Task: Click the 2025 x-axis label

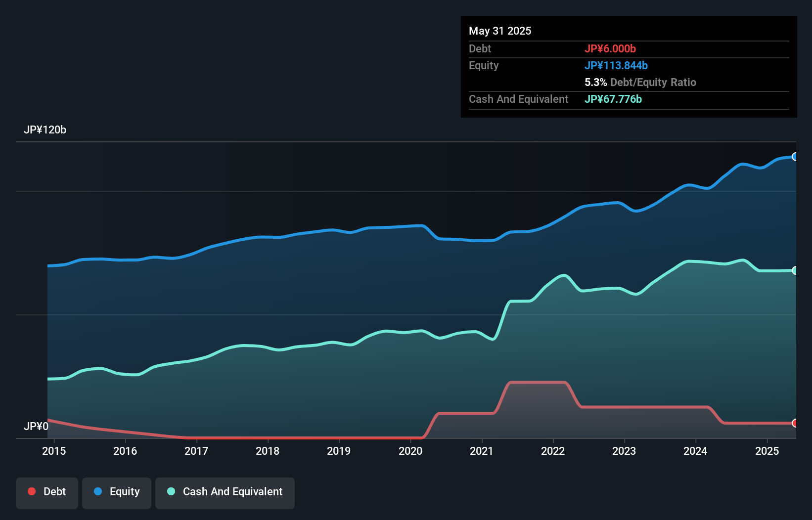Action: pos(767,451)
